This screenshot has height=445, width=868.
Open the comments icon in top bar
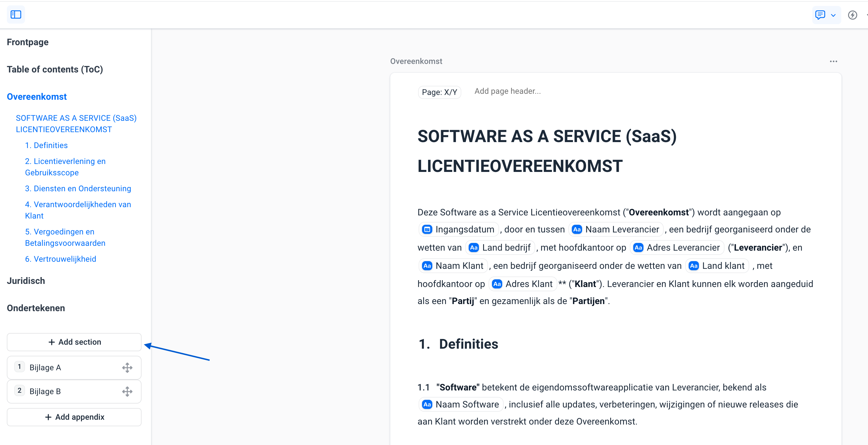tap(820, 15)
